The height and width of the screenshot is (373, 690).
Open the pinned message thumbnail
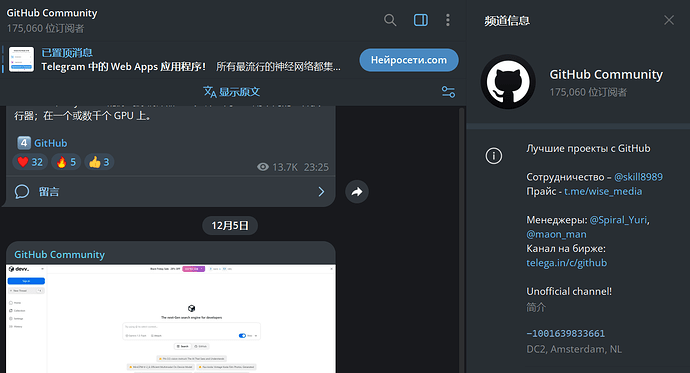pyautogui.click(x=21, y=60)
